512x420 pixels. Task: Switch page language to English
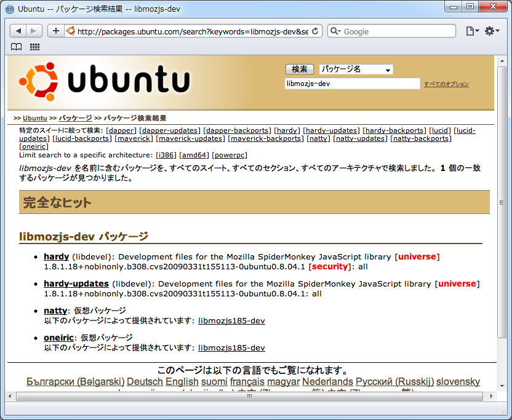[182, 381]
